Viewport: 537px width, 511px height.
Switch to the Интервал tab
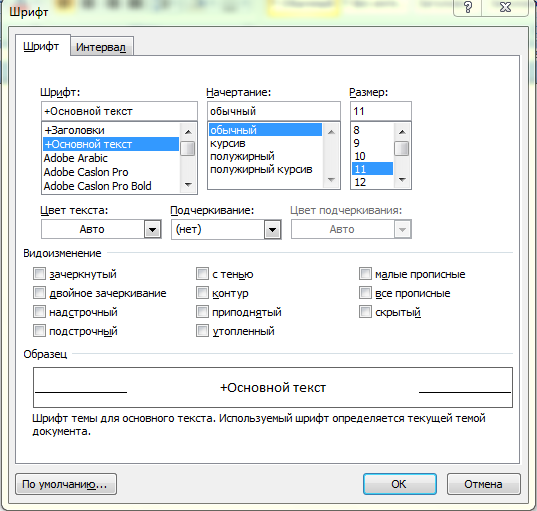coord(101,47)
